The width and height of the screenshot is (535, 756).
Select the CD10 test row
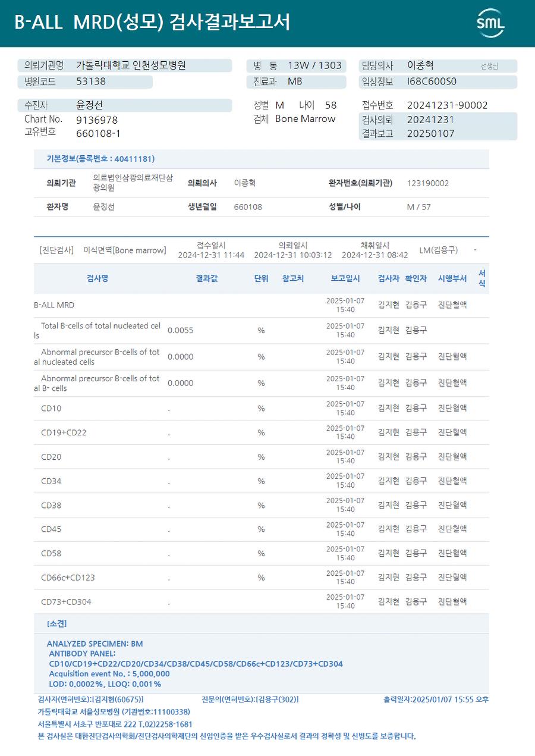[x=262, y=409]
